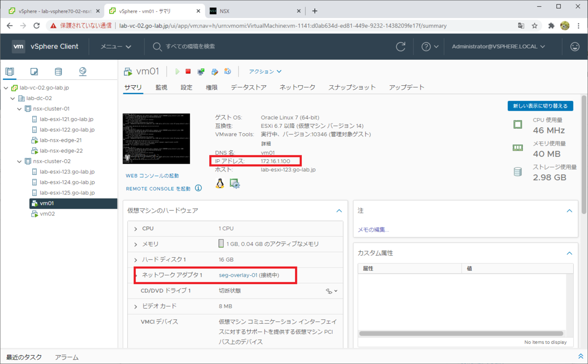The height and width of the screenshot is (364, 588).
Task: Collapse the lab-dc-02 datacenter node
Action: click(x=13, y=98)
